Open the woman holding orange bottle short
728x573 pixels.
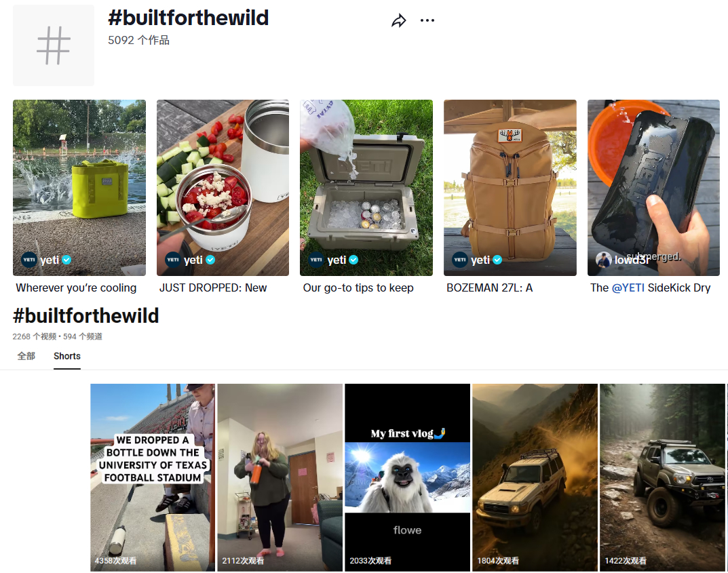280,477
